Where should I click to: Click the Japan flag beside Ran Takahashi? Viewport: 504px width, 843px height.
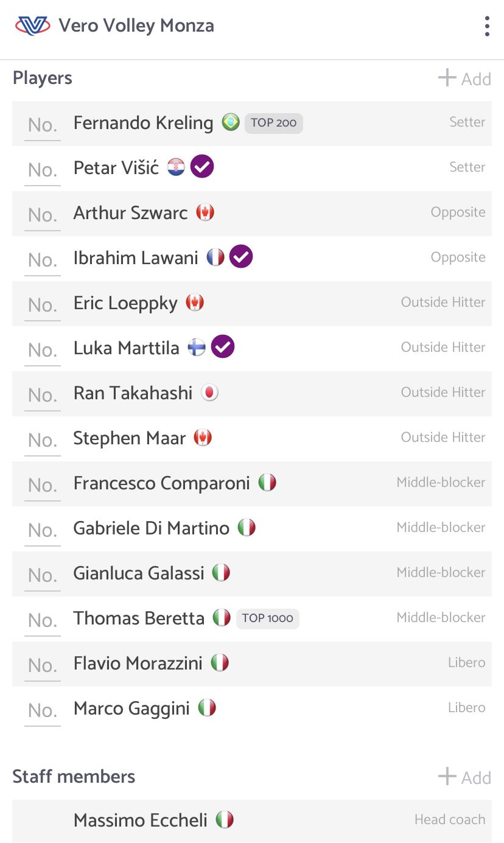pyautogui.click(x=209, y=393)
